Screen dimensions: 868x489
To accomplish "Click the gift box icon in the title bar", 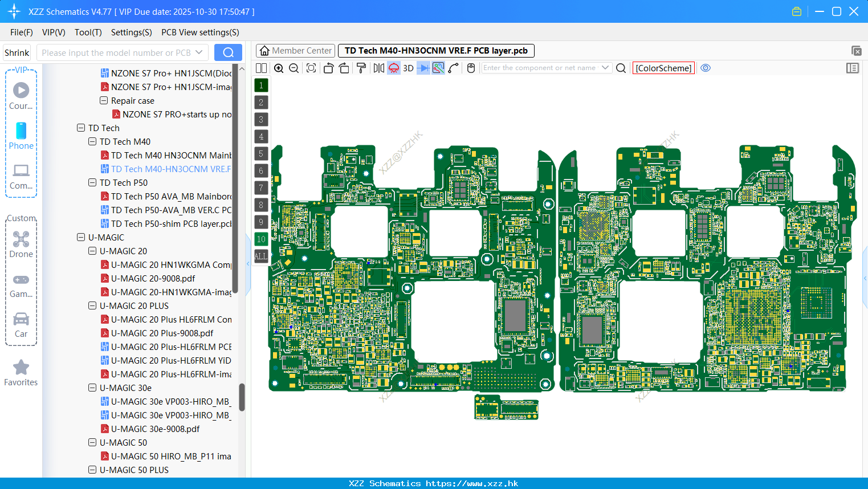I will click(797, 11).
